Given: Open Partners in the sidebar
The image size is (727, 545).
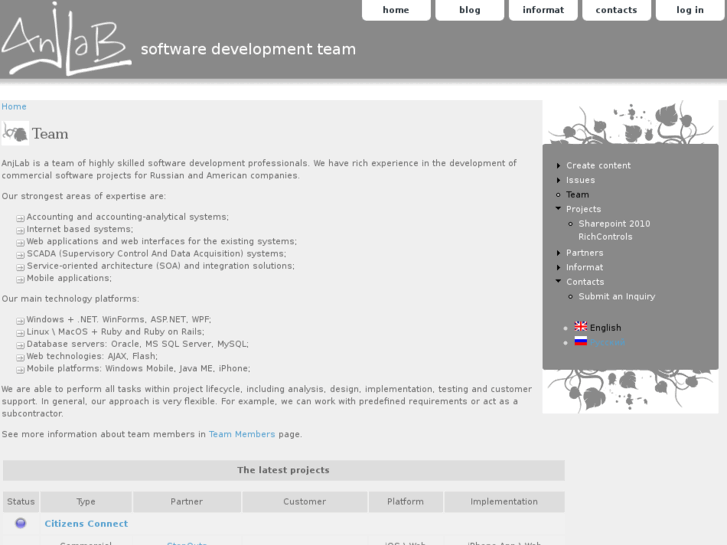Looking at the screenshot, I should (x=585, y=253).
